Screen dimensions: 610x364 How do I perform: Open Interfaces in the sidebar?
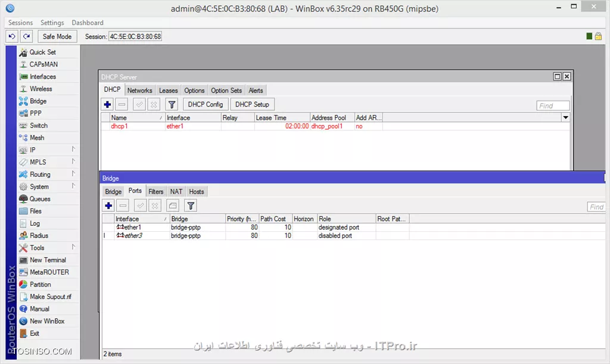tap(43, 77)
